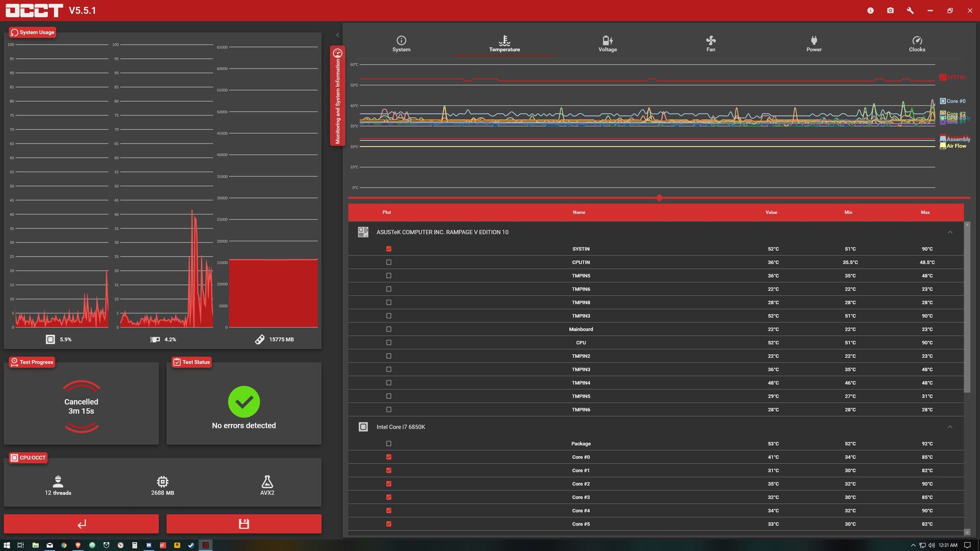Viewport: 980px width, 551px height.
Task: Enable plotting for the Package temperature
Action: [389, 444]
